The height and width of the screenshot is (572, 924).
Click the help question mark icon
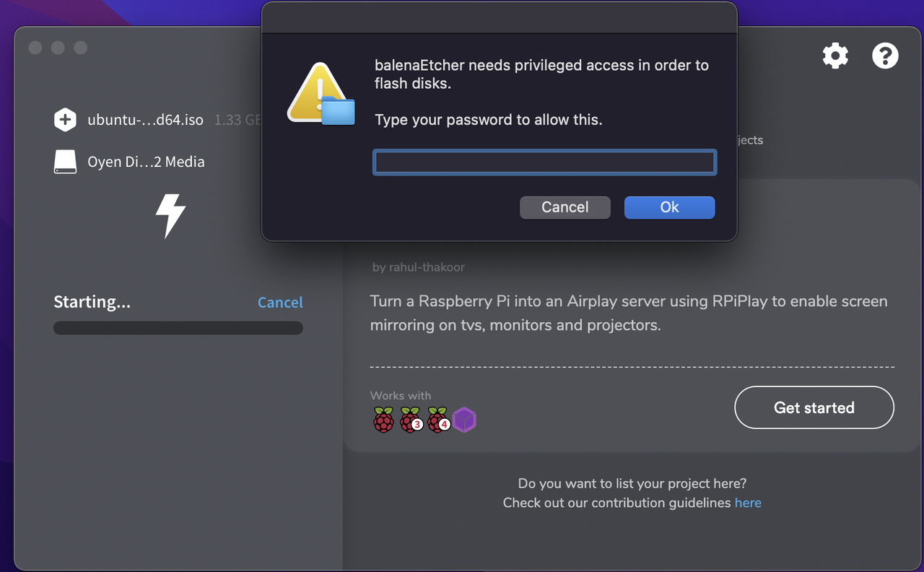coord(885,56)
